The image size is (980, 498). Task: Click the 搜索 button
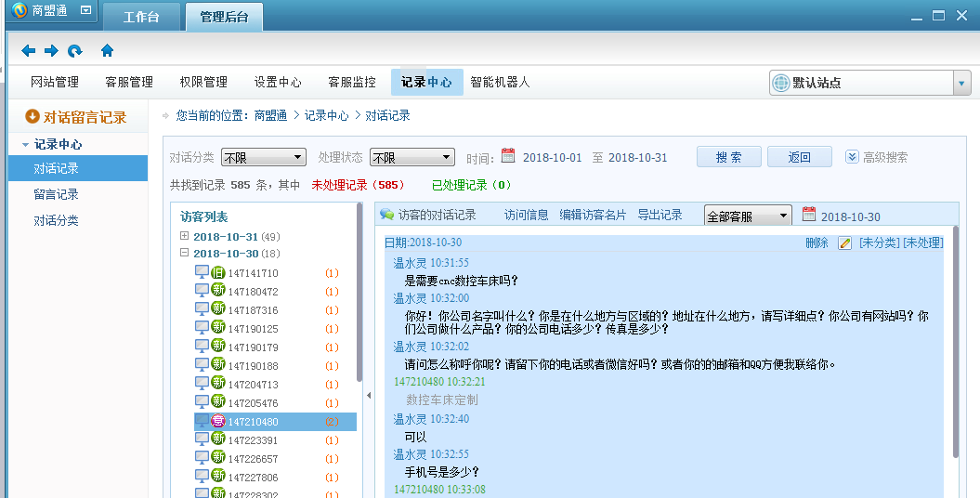[729, 157]
